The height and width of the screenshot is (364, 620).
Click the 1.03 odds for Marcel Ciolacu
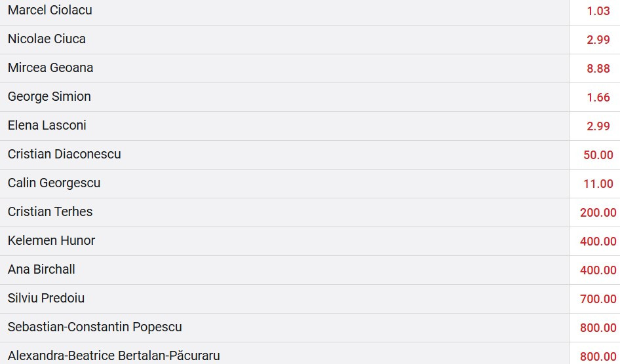[598, 11]
